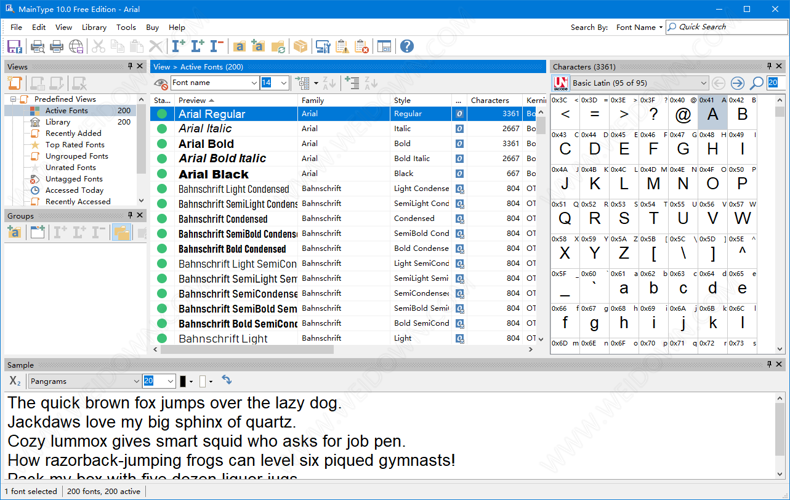Viewport: 790px width, 500px height.
Task: Sort by the Family column header
Action: click(344, 100)
